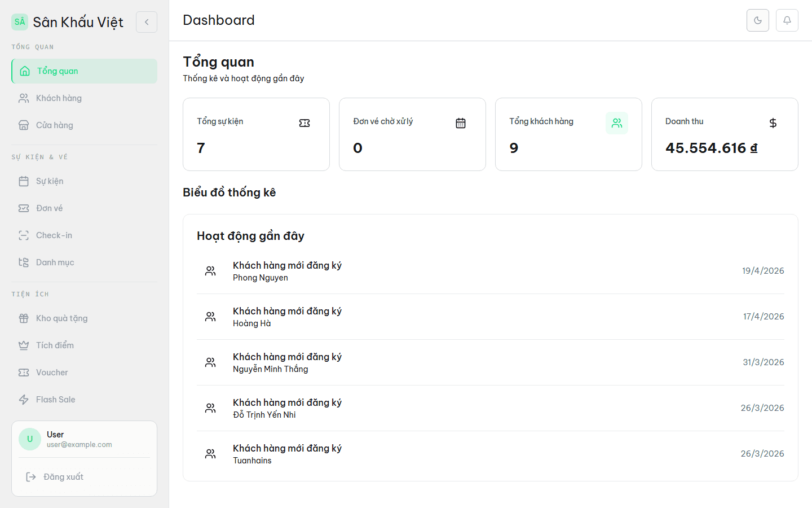
Task: Click the user avatar U
Action: pyautogui.click(x=30, y=439)
